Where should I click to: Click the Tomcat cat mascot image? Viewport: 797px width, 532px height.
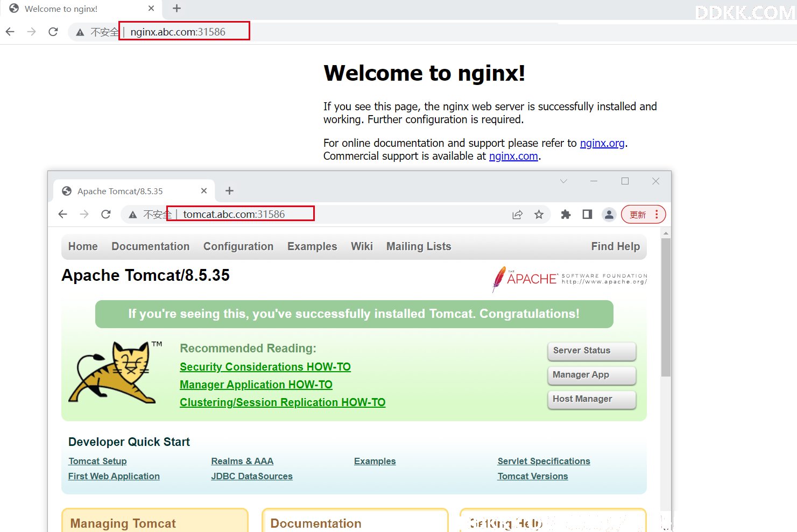point(115,372)
